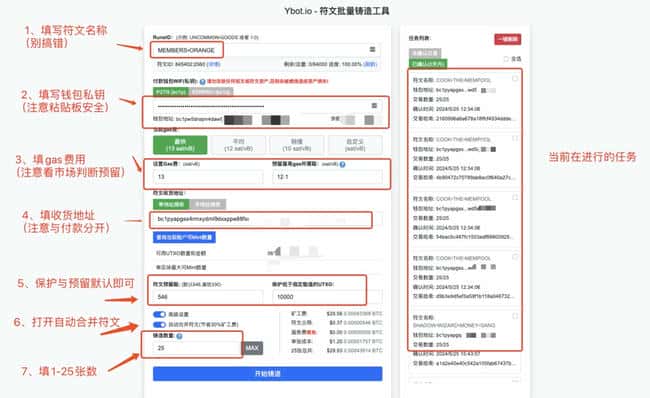Viewport: 650px width, 398px height.
Task: Tick the select-all checkbox in the task list
Action: 506,59
